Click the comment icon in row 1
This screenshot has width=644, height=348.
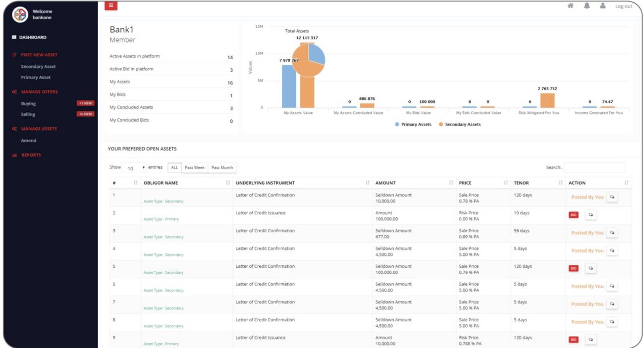click(x=612, y=197)
